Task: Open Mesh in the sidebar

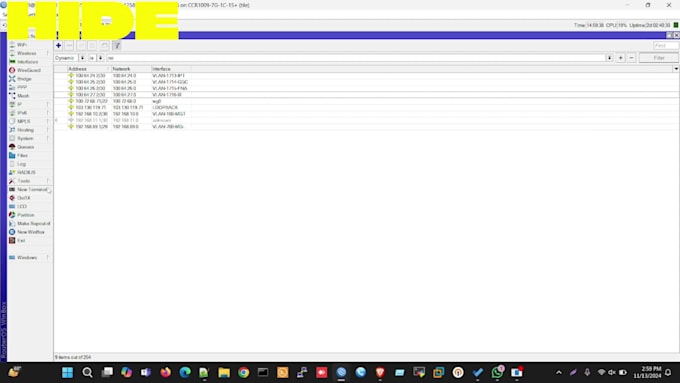Action: 23,96
